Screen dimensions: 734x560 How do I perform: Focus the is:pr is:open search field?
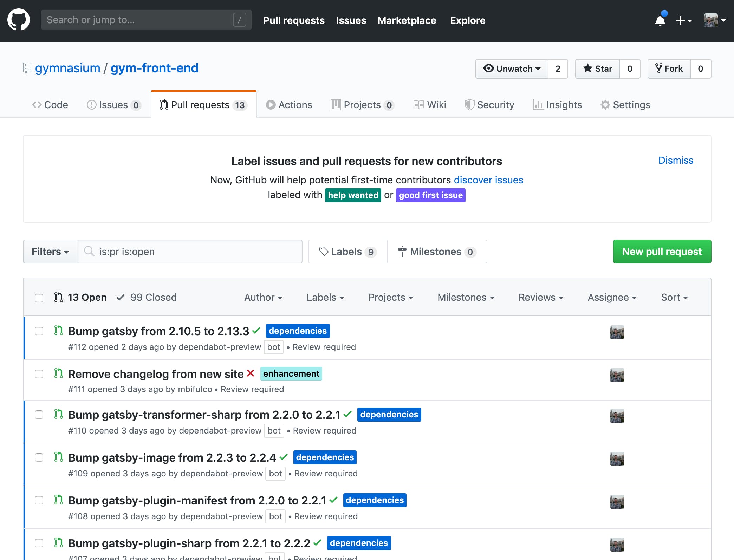[x=190, y=252]
